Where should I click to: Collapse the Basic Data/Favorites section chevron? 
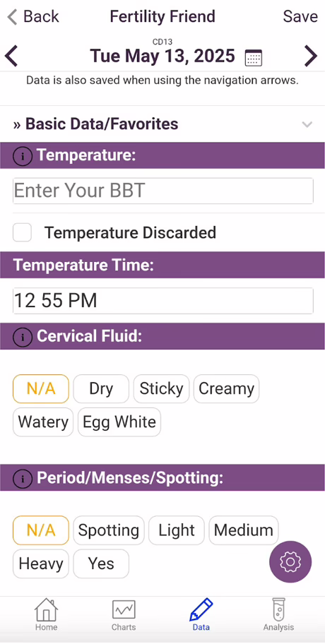coord(307,124)
